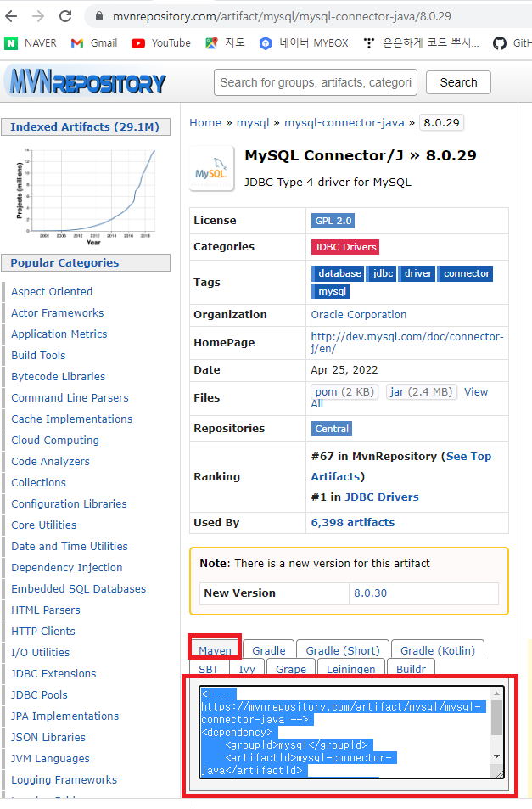Select the Ivy tab
Screen dimensions: 532x809
coord(247,669)
